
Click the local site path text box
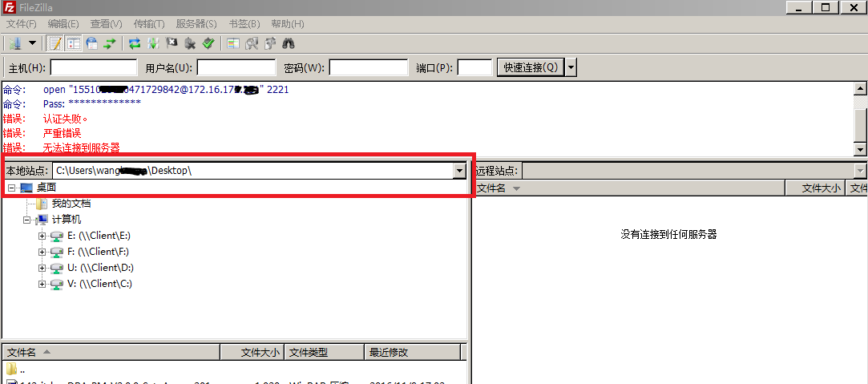coord(253,171)
